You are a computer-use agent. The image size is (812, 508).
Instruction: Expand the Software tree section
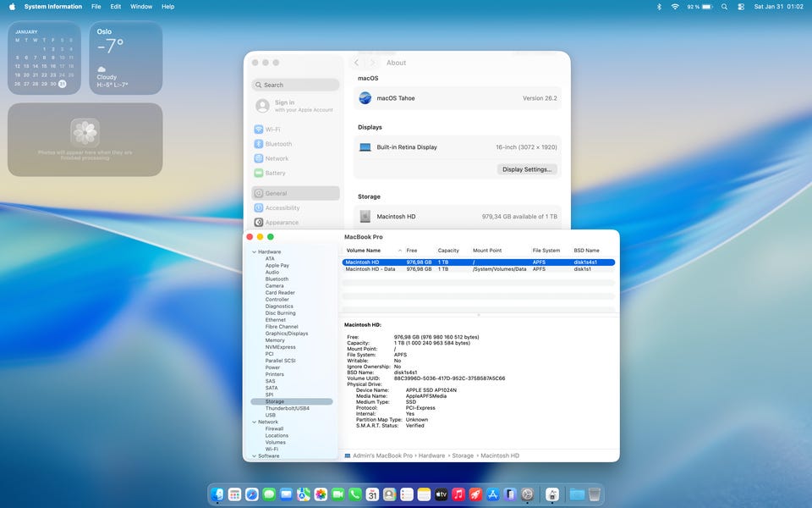pyautogui.click(x=253, y=456)
